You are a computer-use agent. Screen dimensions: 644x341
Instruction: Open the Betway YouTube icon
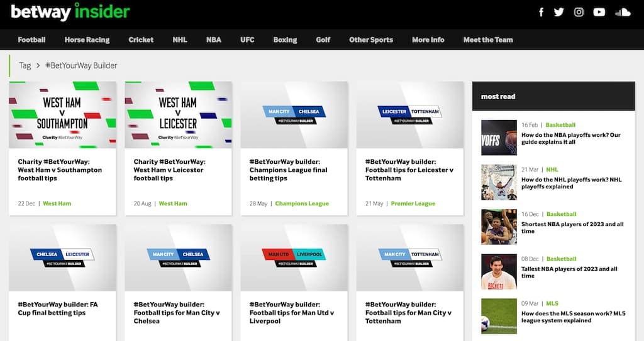pos(599,12)
